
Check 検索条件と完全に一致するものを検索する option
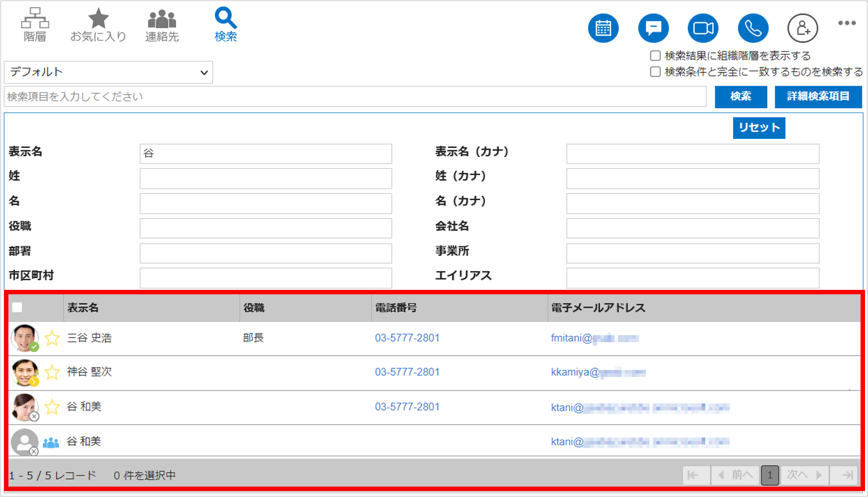click(655, 72)
